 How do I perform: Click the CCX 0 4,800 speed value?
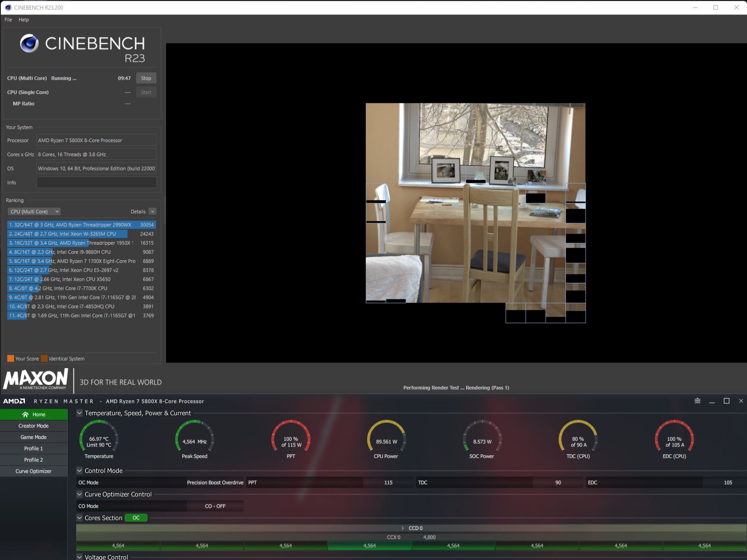coord(429,537)
